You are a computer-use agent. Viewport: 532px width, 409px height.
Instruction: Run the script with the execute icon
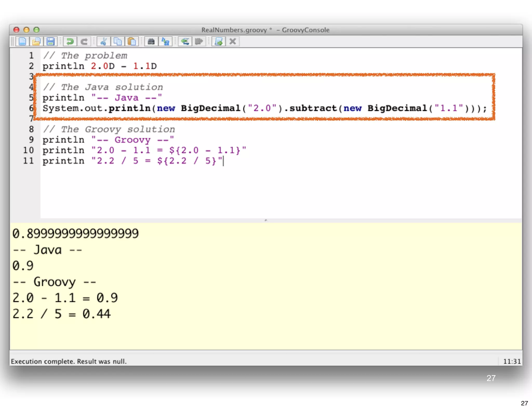pos(219,42)
